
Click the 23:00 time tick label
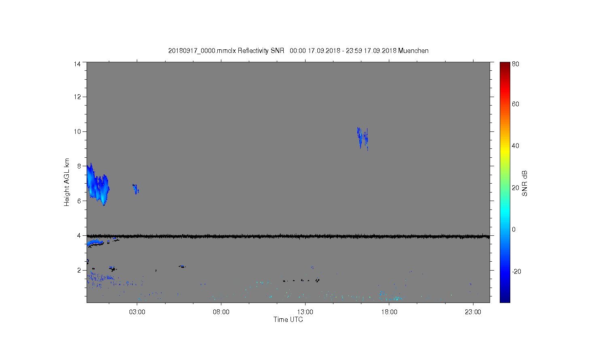coord(473,312)
